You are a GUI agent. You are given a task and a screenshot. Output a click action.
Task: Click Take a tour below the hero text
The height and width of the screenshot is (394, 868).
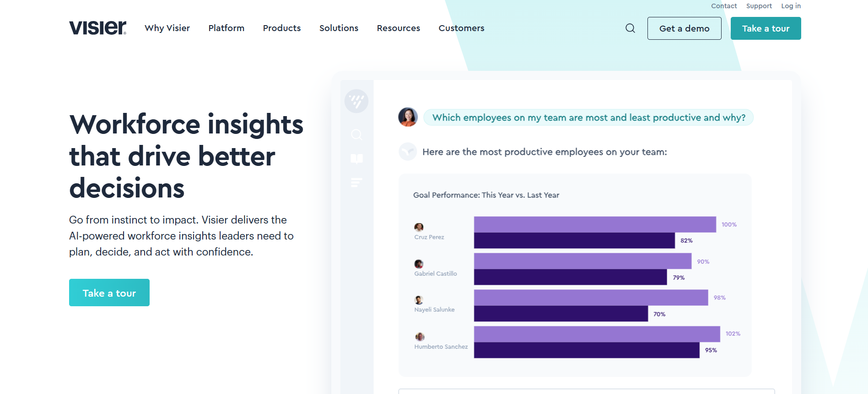[x=109, y=293]
